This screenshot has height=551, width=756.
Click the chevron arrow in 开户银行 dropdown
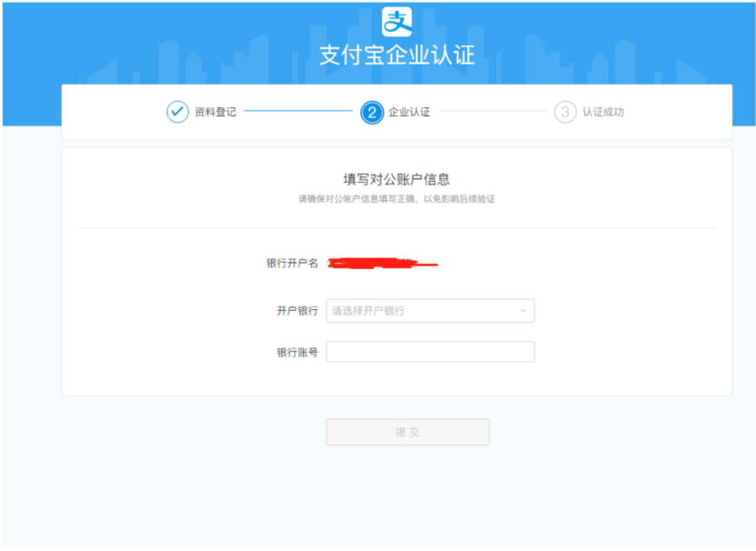pyautogui.click(x=523, y=311)
